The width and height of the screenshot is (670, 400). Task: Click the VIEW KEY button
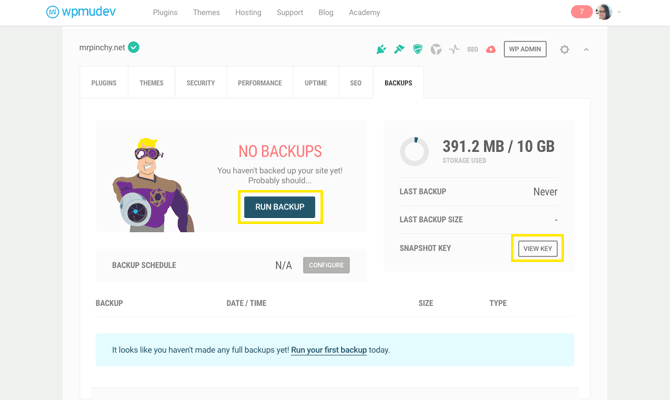point(538,248)
